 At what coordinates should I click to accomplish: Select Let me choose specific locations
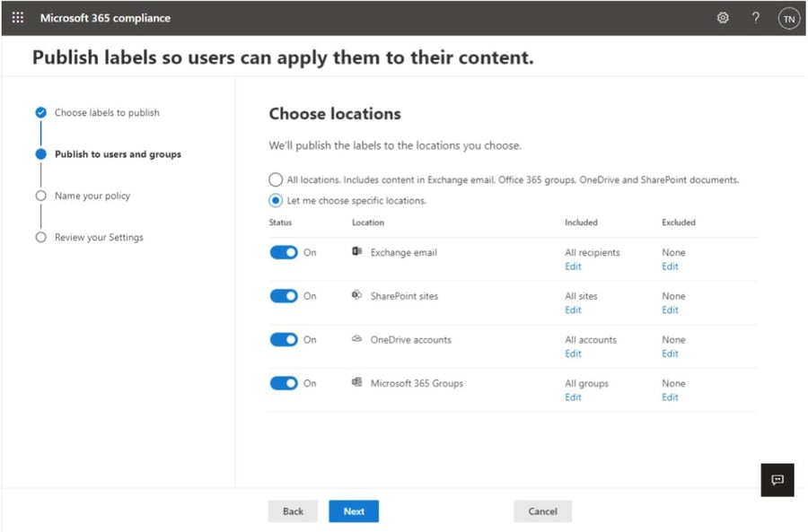(x=275, y=200)
